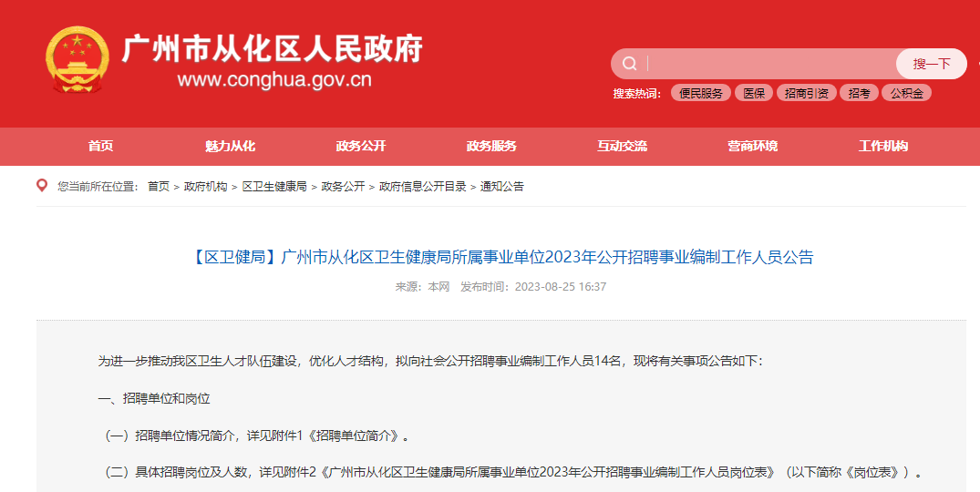Click the 一、招聘单位和岗位 heading
The image size is (980, 492).
(x=154, y=398)
